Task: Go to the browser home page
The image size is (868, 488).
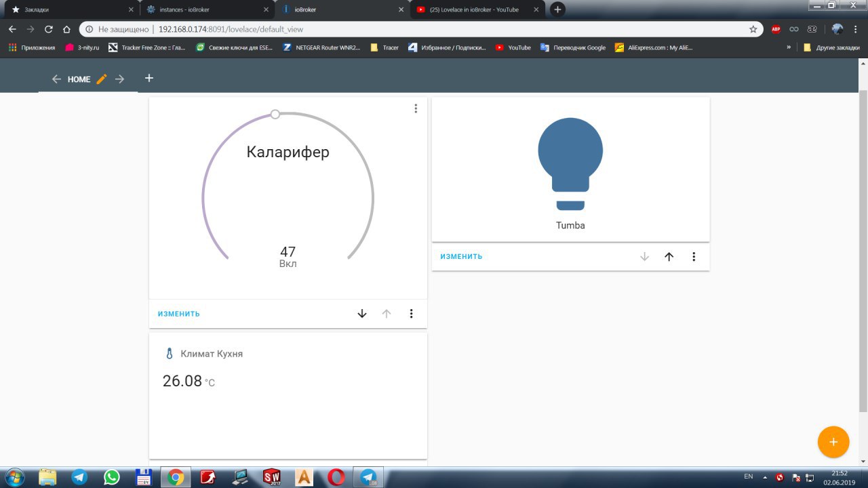Action: pos(66,29)
